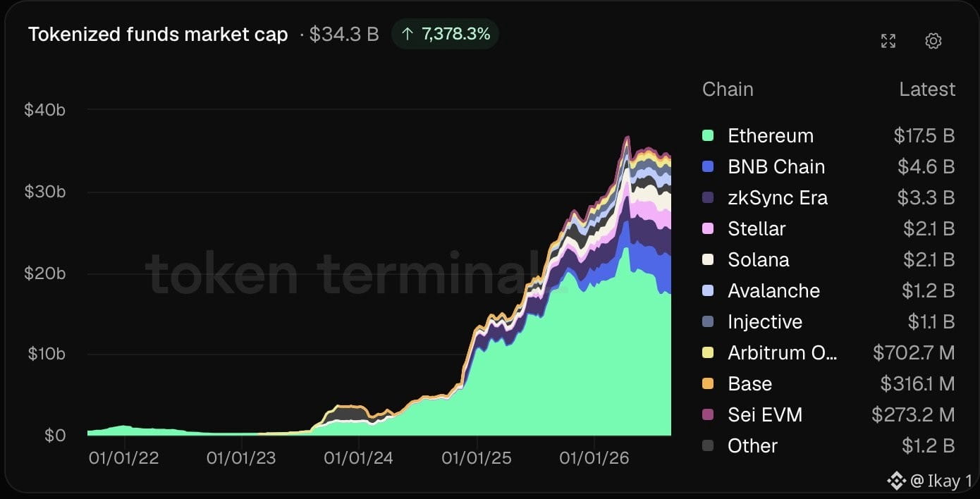Toggle the Sei EVM legend entry
Screen dimensions: 980x499
[x=828, y=414]
